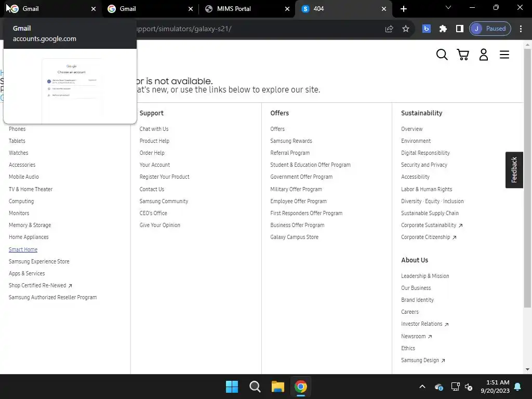Open the CEO's Office link
The height and width of the screenshot is (399, 532).
click(153, 213)
